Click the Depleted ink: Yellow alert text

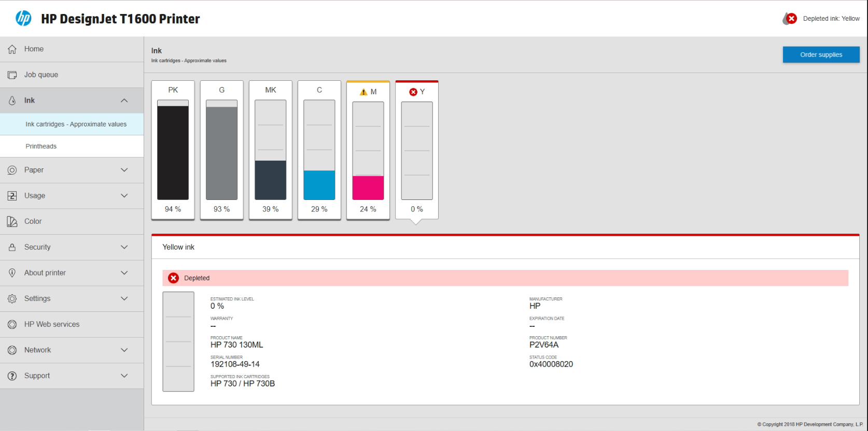[x=831, y=19]
